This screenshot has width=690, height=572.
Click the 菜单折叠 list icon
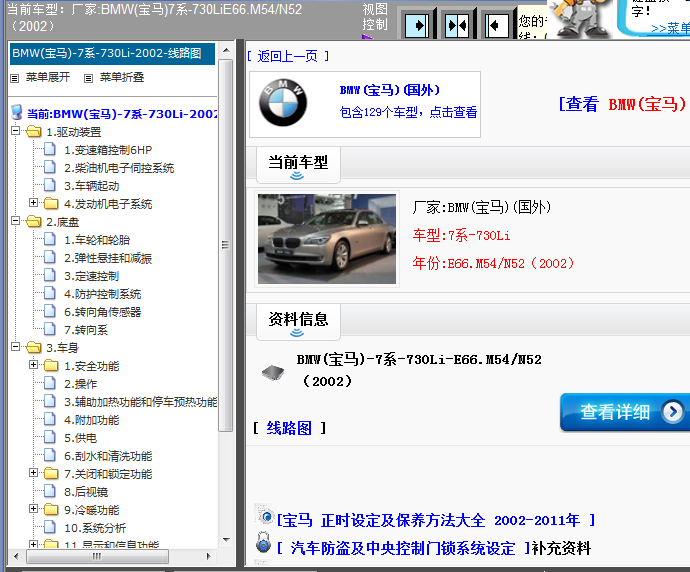[88, 78]
